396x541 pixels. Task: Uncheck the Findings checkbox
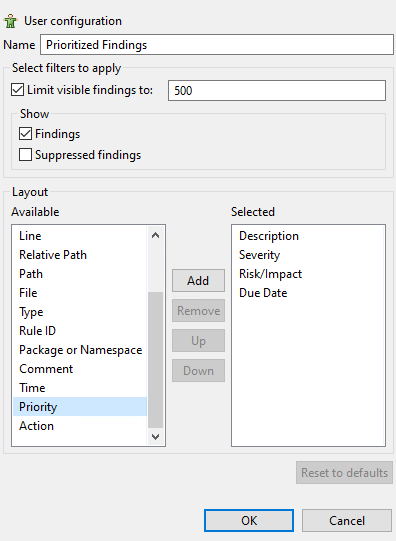click(x=26, y=134)
